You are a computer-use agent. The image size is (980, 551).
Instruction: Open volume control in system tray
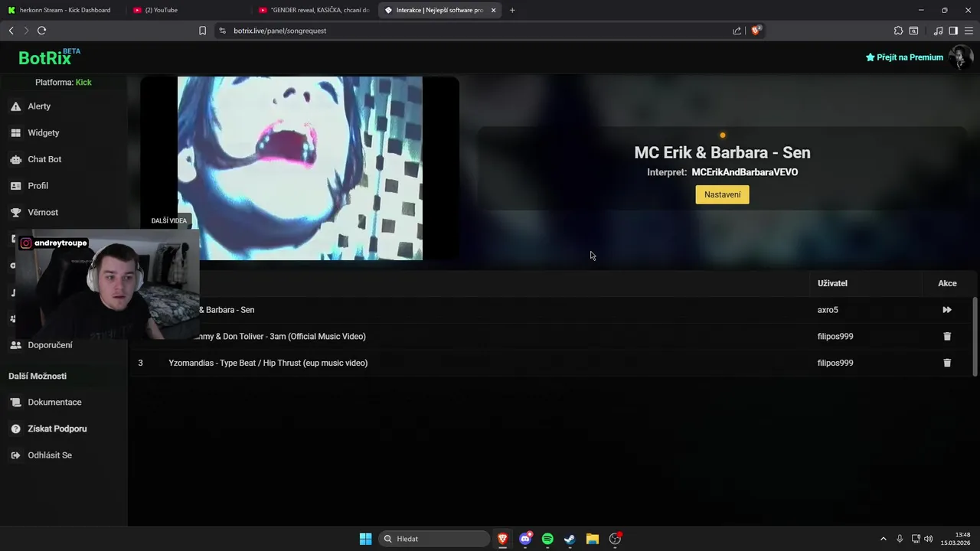[929, 539]
